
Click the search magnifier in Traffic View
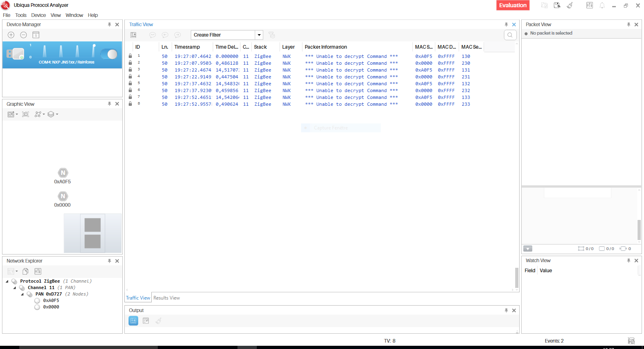[x=510, y=35]
